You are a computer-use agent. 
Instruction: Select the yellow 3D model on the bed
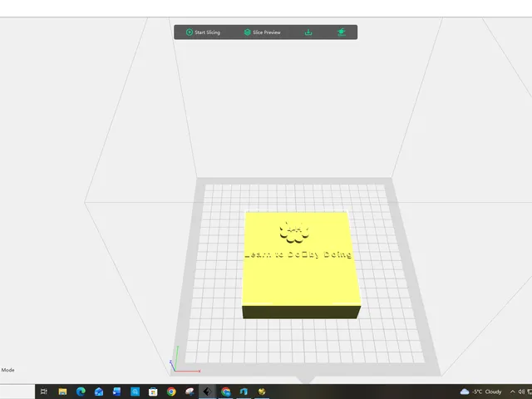(301, 264)
